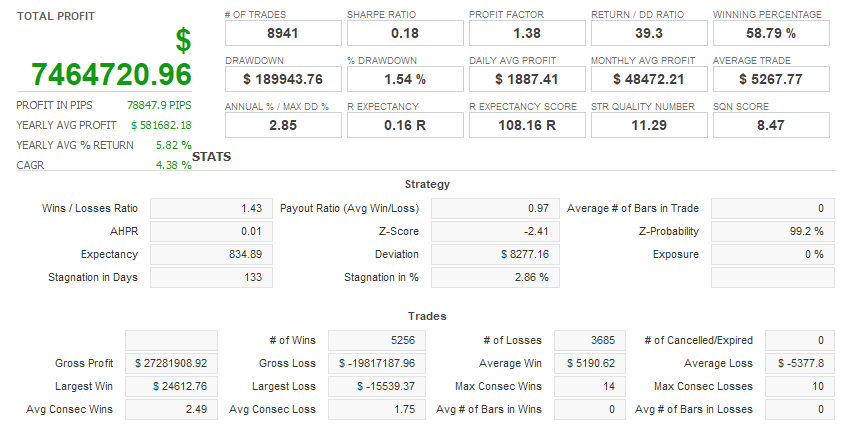
Task: Select the Daily Avg Profit value
Action: (526, 79)
